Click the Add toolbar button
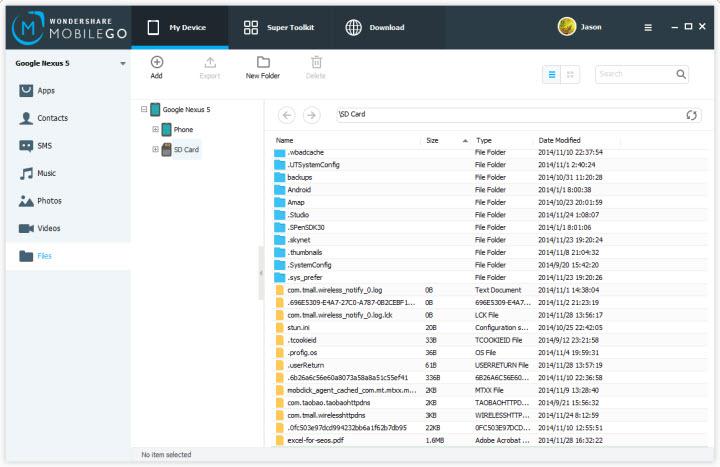Viewport: 720px width, 467px height. 157,68
